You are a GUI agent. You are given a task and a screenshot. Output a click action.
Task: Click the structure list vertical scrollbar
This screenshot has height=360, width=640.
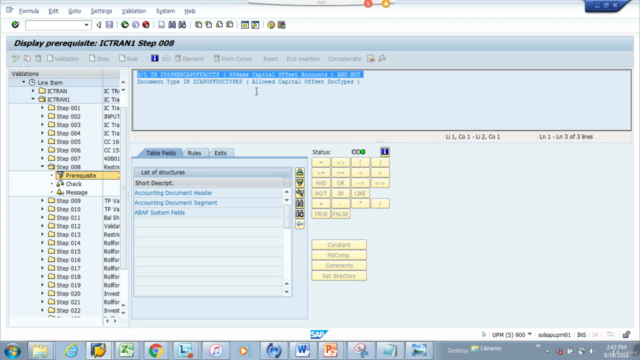287,241
